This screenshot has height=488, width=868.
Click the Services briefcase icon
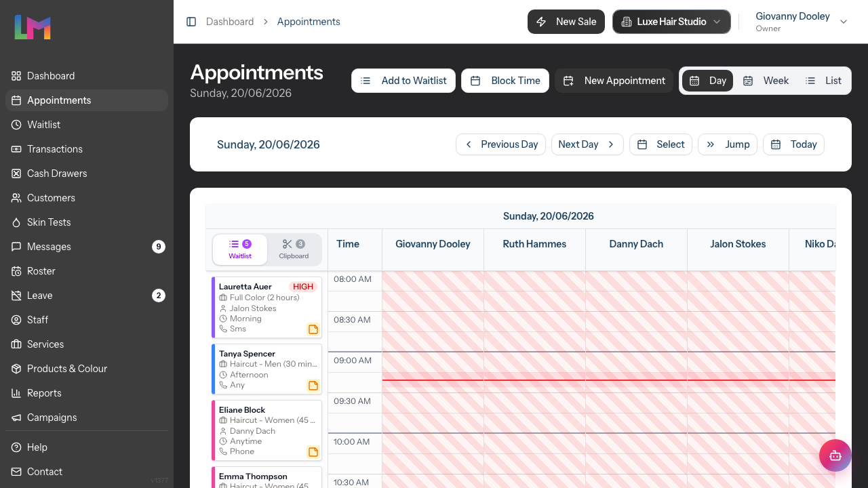point(16,344)
